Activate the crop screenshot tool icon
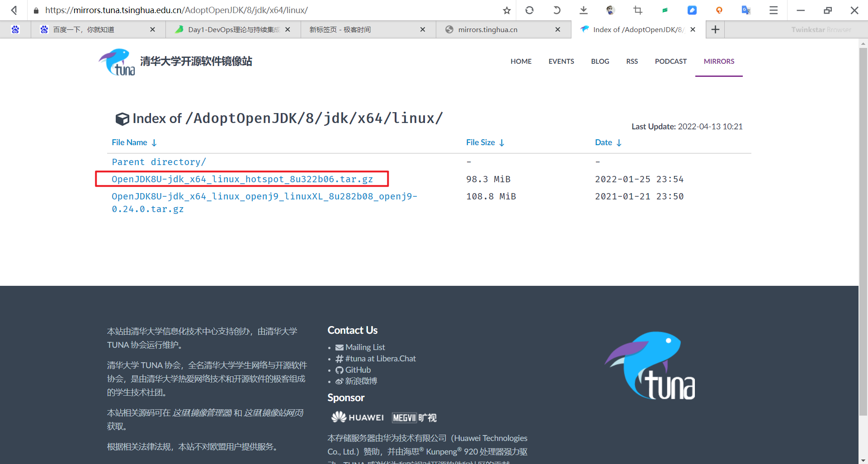868x464 pixels. (638, 10)
